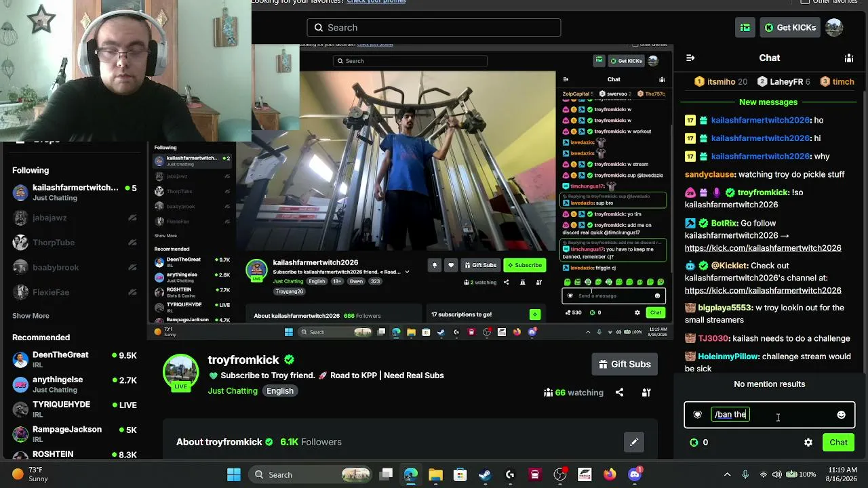Open jabajawz channel in Following list
This screenshot has height=488, width=868.
(x=75, y=218)
